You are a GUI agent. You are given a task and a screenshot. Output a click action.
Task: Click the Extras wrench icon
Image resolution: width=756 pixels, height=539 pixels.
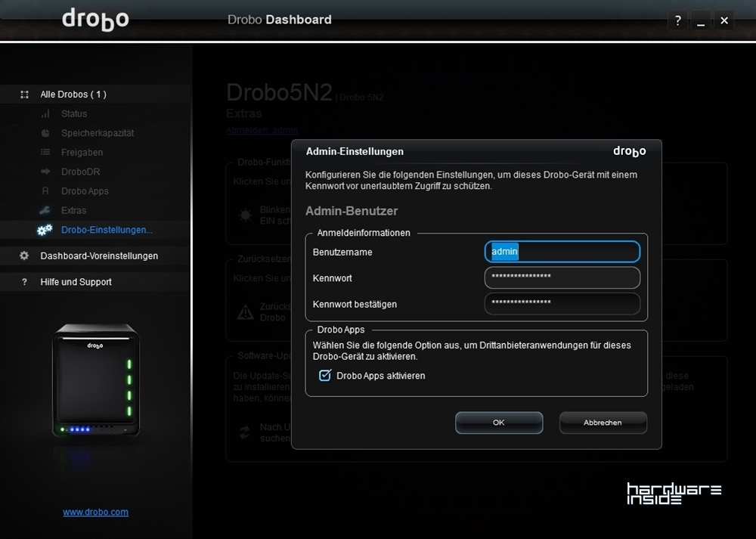click(45, 210)
